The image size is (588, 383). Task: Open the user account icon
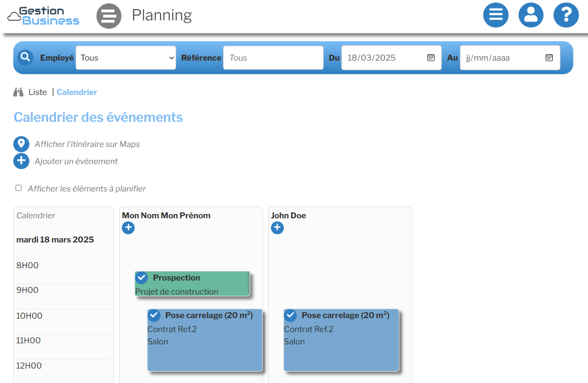coord(531,15)
